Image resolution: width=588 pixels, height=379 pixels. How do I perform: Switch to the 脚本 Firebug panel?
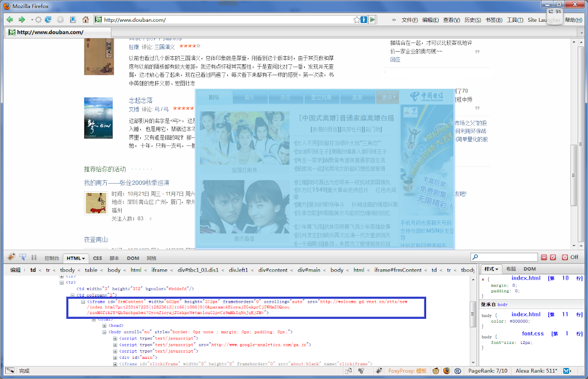point(114,258)
